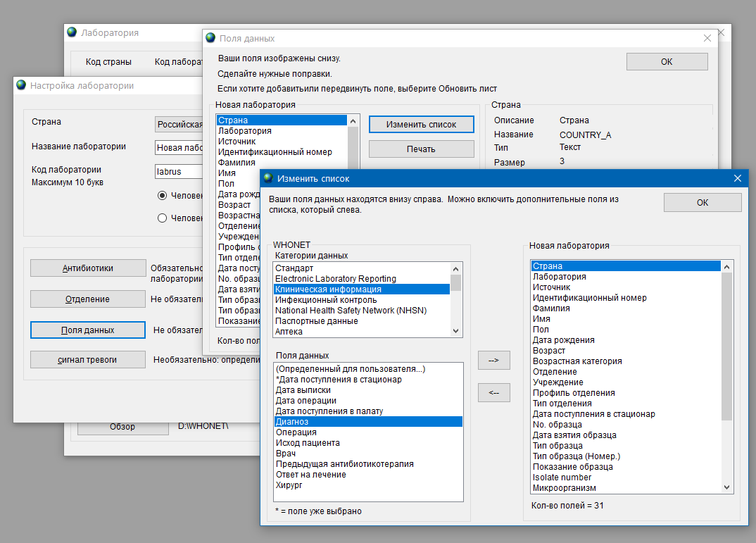Select the Клиническая информация category

(x=362, y=289)
